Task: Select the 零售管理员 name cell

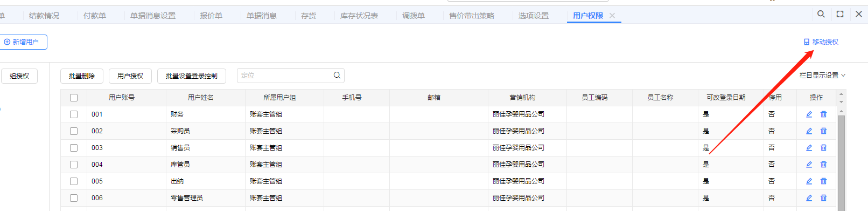Action: click(x=206, y=198)
